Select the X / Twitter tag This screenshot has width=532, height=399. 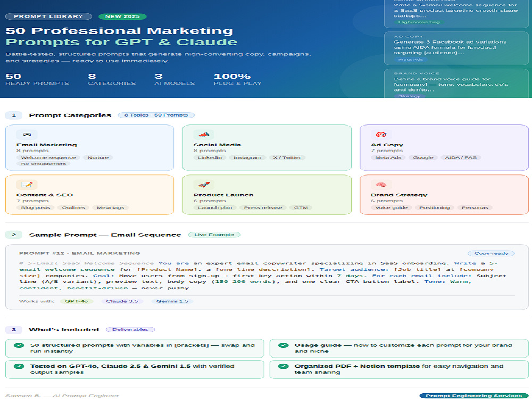pyautogui.click(x=287, y=157)
